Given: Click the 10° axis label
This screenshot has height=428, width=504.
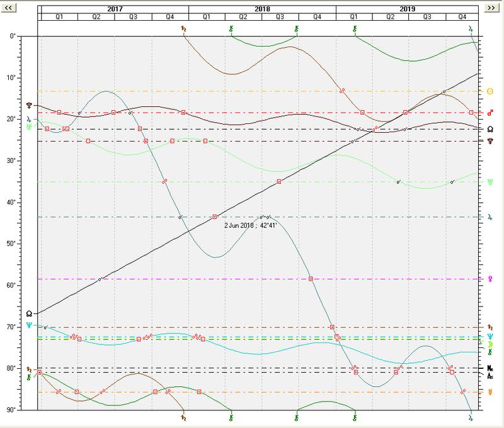Looking at the screenshot, I should coord(11,77).
